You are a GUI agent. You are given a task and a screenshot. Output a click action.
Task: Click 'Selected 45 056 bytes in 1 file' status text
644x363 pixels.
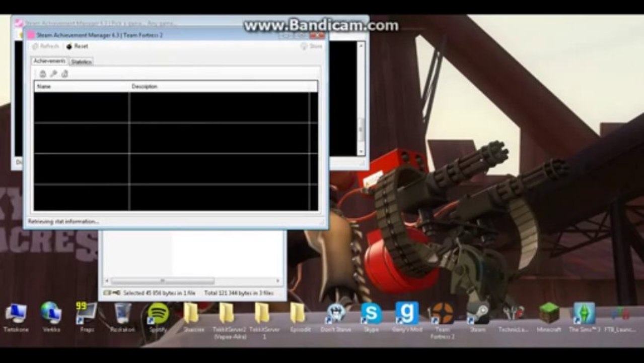pyautogui.click(x=159, y=293)
